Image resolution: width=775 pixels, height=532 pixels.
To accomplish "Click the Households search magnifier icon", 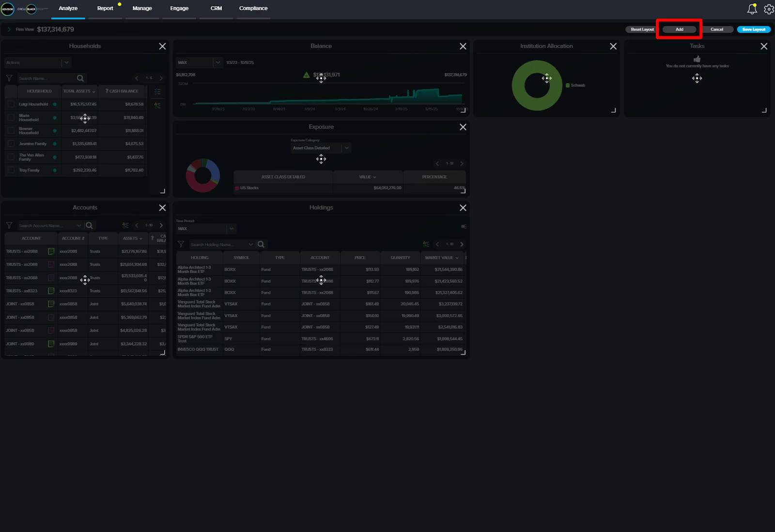I will (x=80, y=78).
